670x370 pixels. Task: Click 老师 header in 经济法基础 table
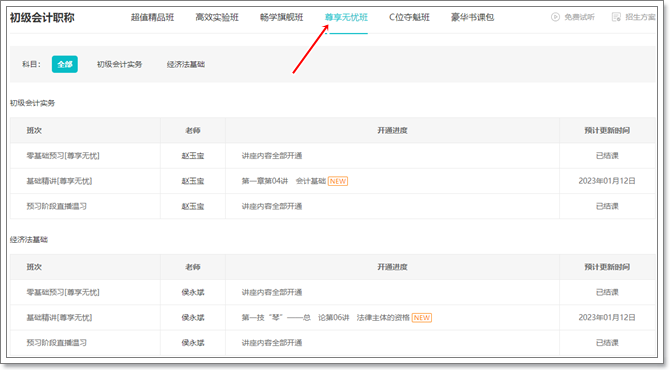tap(193, 267)
